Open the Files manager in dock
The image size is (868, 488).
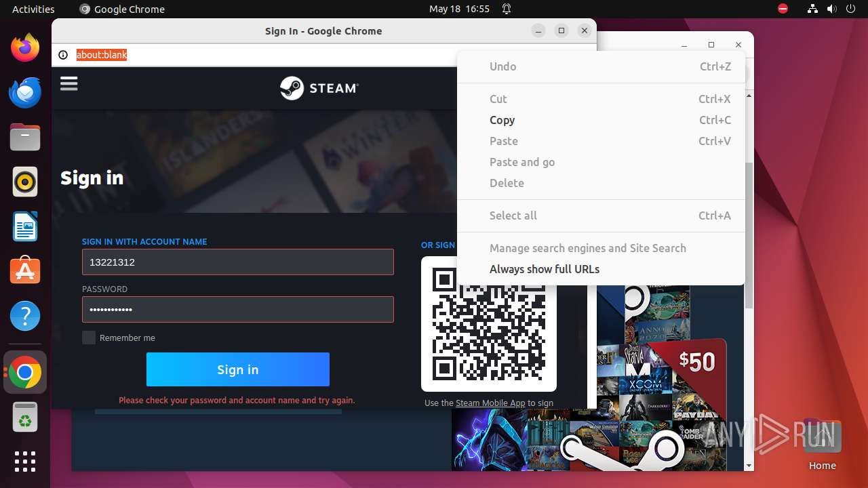tap(25, 138)
